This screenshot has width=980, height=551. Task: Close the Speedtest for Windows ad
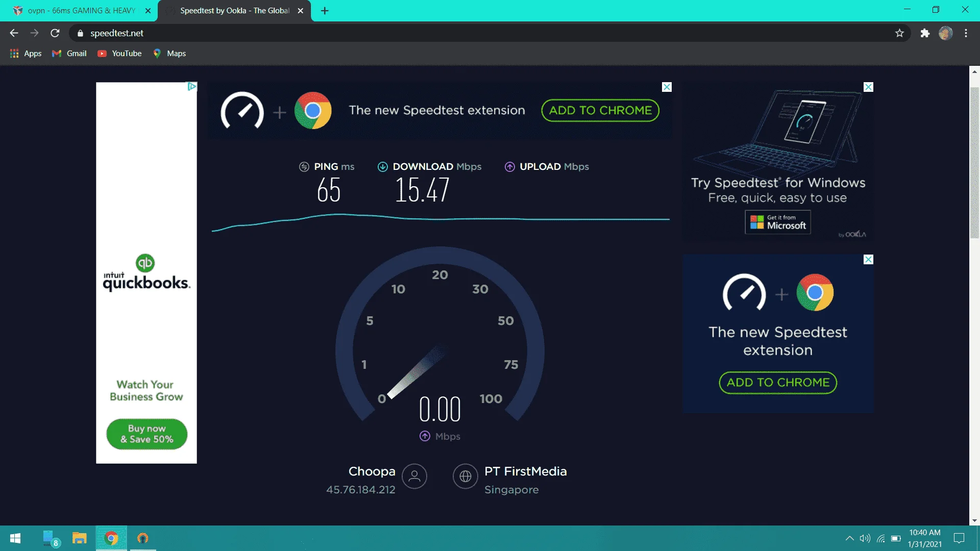[868, 87]
